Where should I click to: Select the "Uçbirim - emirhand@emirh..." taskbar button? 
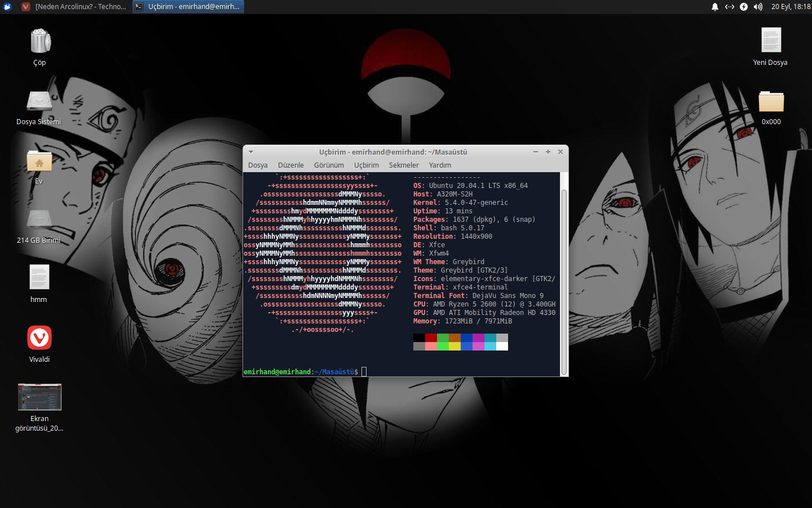tap(188, 7)
